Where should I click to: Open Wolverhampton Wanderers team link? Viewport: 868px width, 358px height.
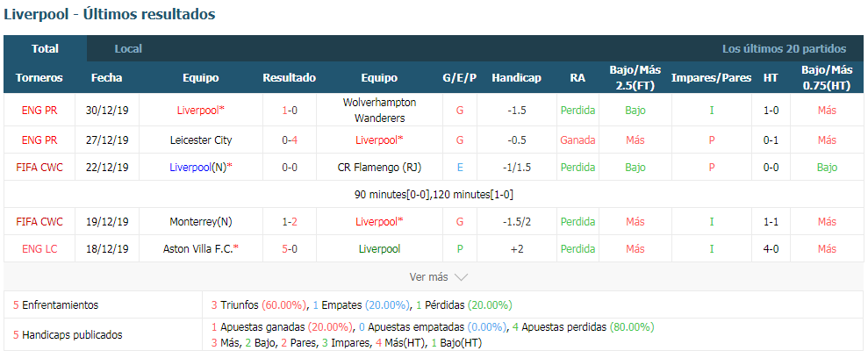click(379, 110)
